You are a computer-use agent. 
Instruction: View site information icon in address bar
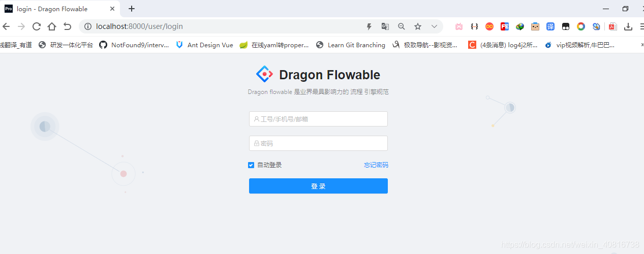(87, 26)
